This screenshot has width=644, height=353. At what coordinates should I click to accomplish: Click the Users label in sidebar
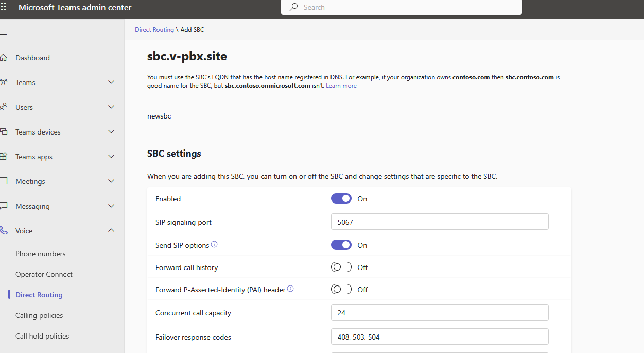24,107
